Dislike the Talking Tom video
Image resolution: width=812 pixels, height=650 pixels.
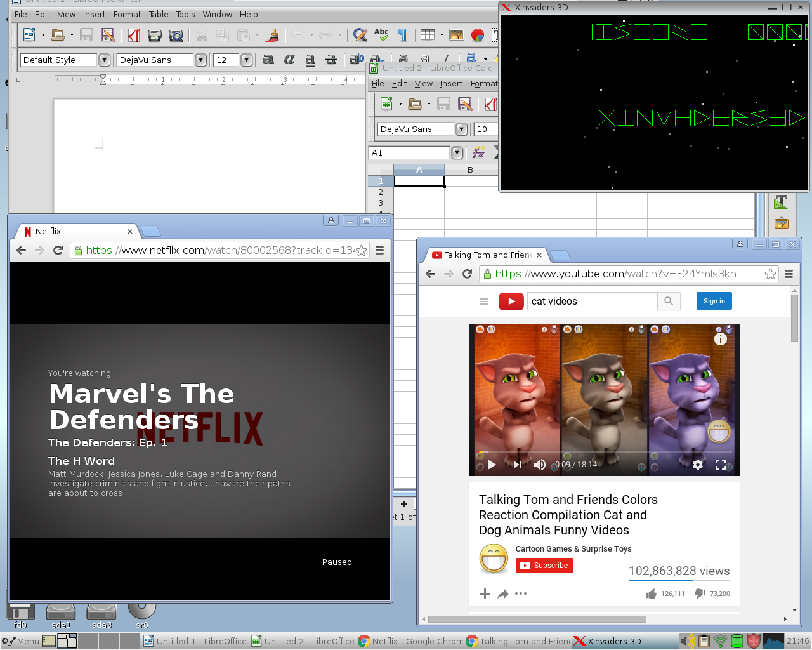click(700, 594)
